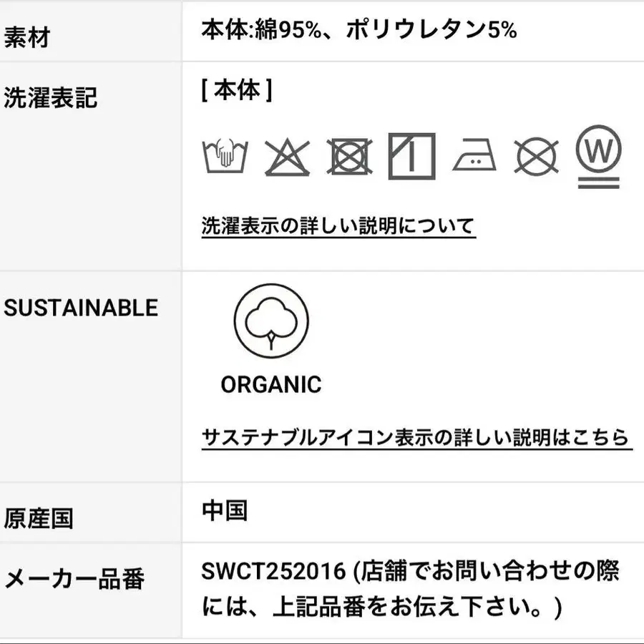Screen dimensions: 644x644
Task: Click the メーカー品番 row header
Action: 74,579
